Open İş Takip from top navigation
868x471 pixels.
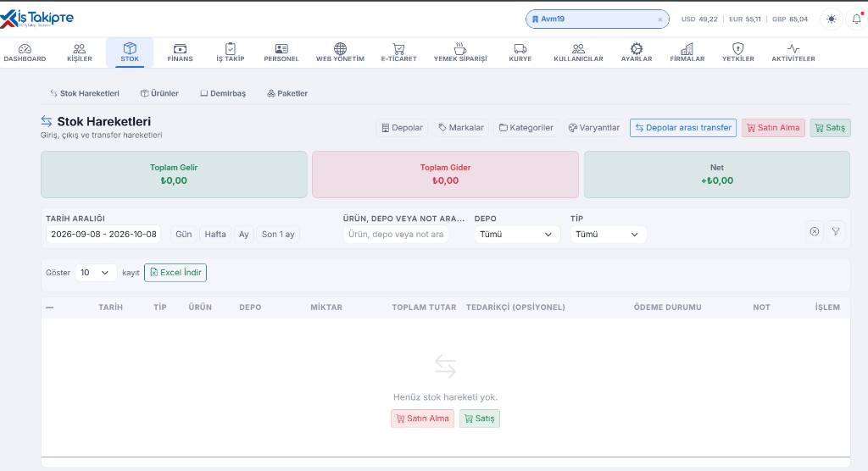click(x=231, y=53)
